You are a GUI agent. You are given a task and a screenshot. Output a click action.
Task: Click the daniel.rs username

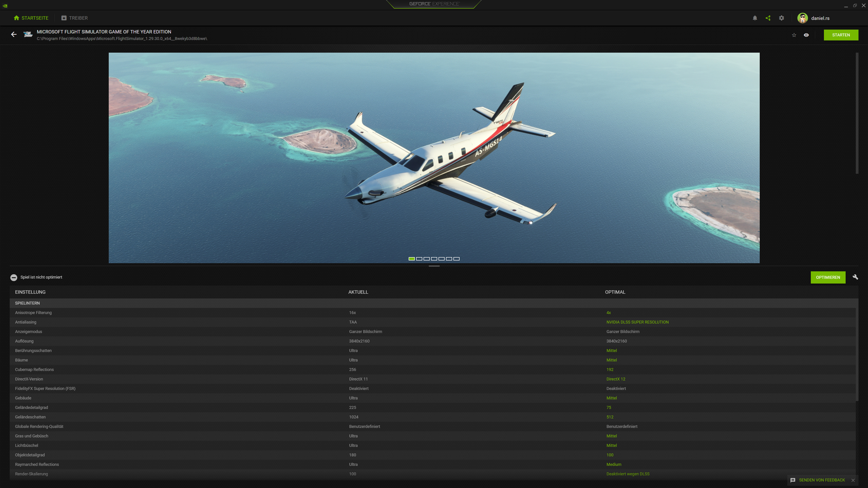[x=820, y=18]
